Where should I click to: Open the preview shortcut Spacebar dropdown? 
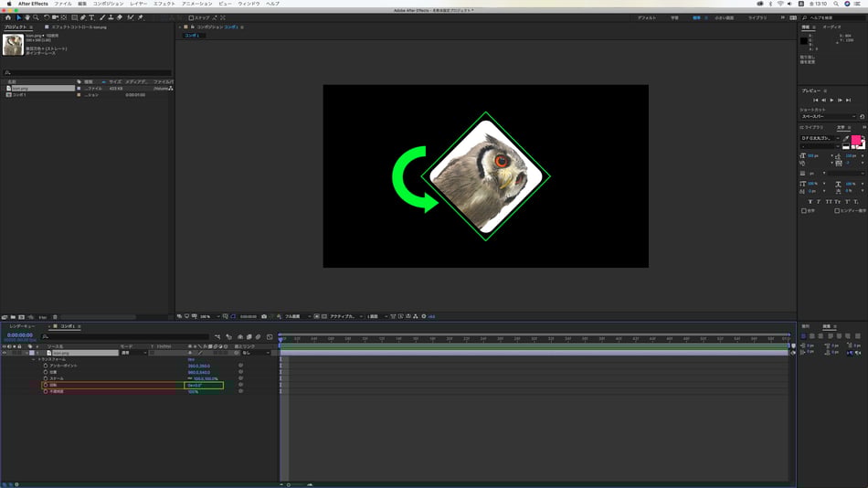click(x=829, y=117)
